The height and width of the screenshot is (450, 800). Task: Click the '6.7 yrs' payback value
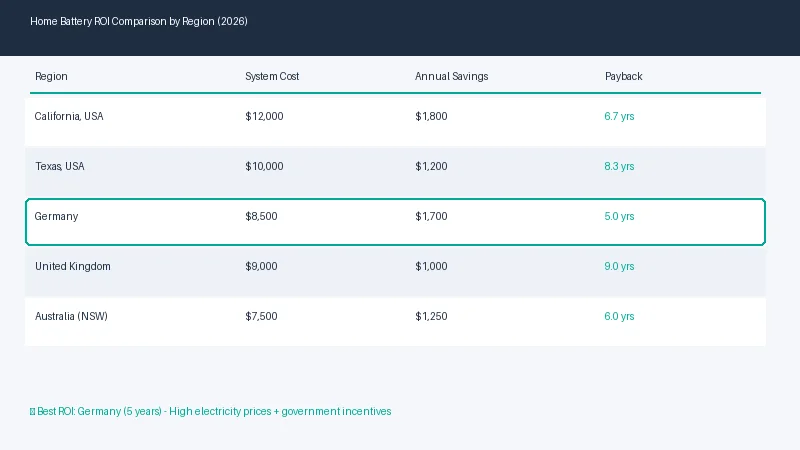(619, 116)
